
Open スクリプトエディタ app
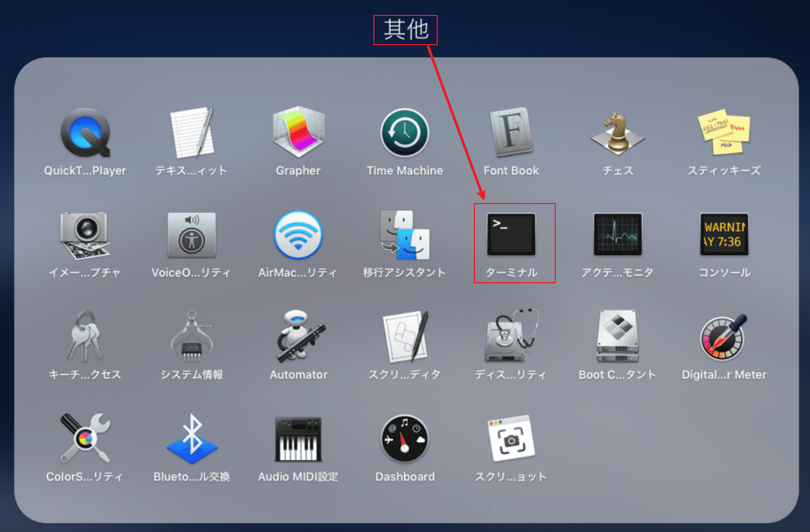point(405,337)
